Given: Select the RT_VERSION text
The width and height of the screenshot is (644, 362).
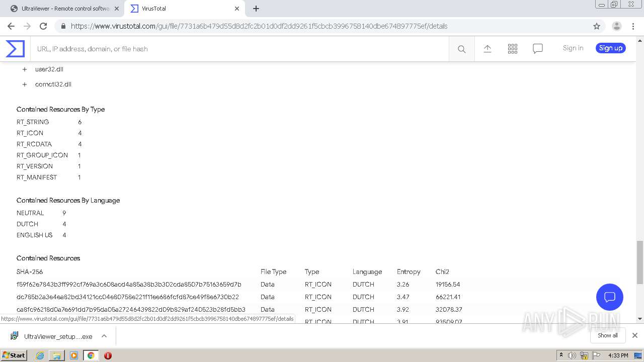Looking at the screenshot, I should click(x=35, y=166).
